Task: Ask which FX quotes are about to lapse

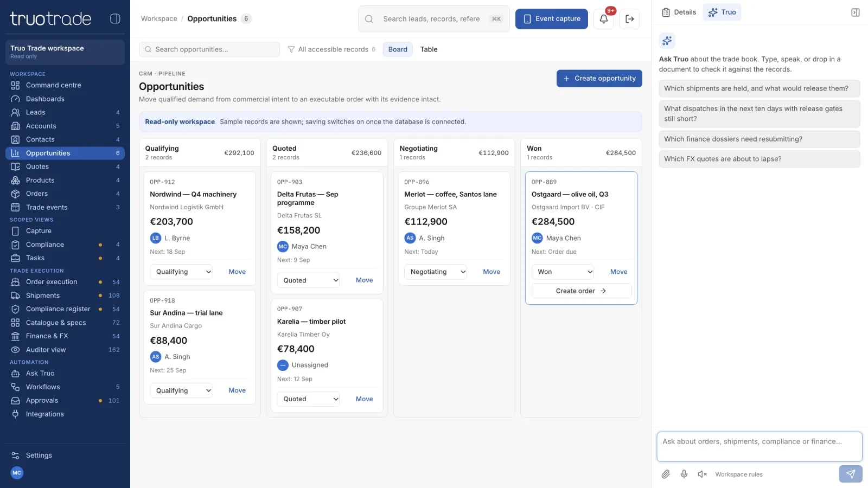Action: pyautogui.click(x=759, y=159)
